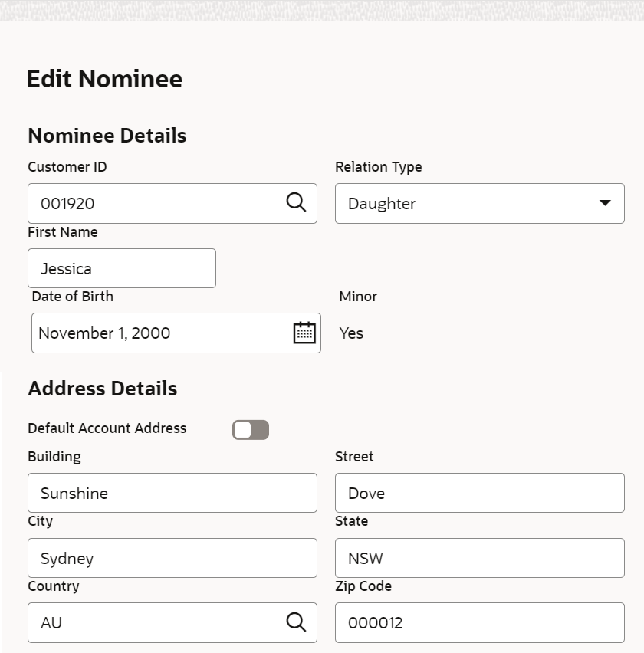Screen dimensions: 644x653
Task: Click the Street field containing Dove
Action: [x=480, y=493]
